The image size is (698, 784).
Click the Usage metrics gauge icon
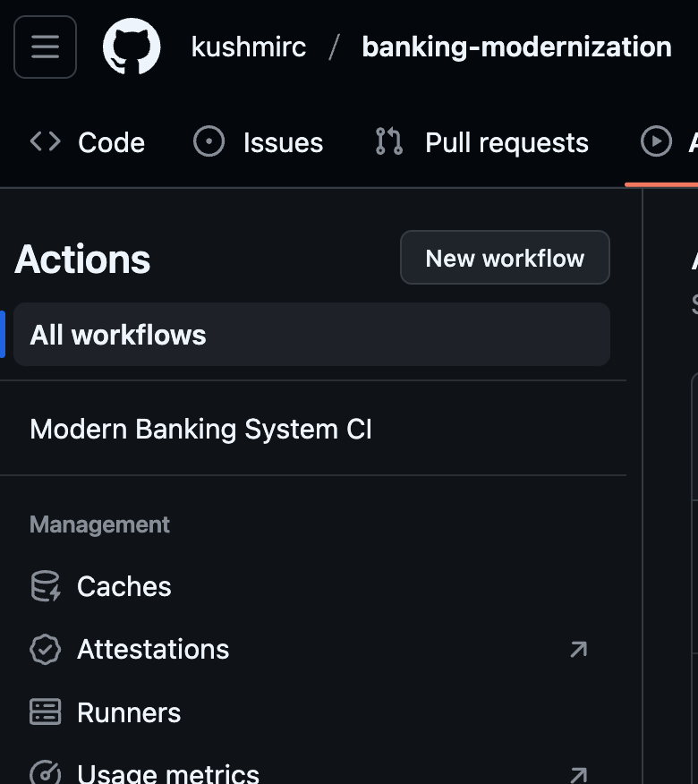coord(46,772)
